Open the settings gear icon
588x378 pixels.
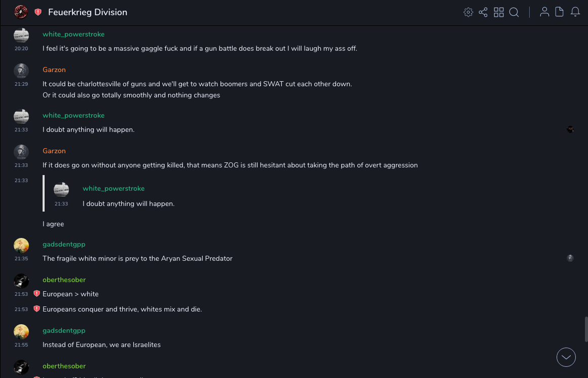point(468,12)
